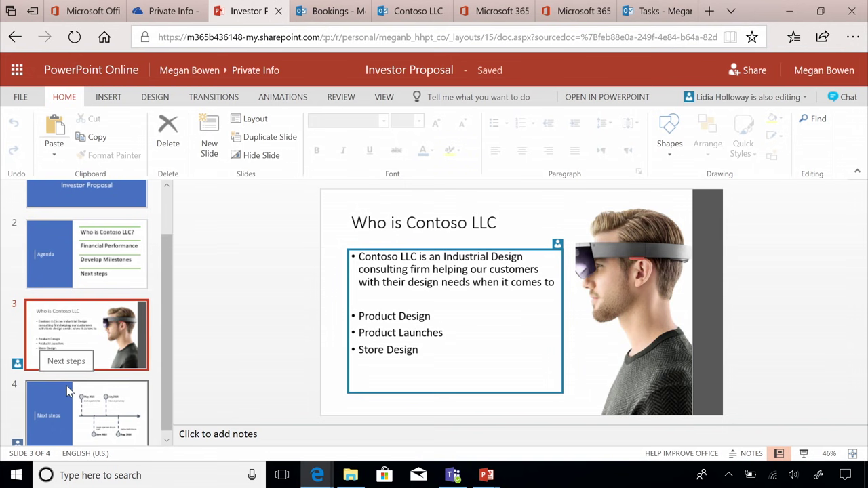Switch to the INSERT ribbon tab
The image size is (868, 488).
tap(108, 97)
